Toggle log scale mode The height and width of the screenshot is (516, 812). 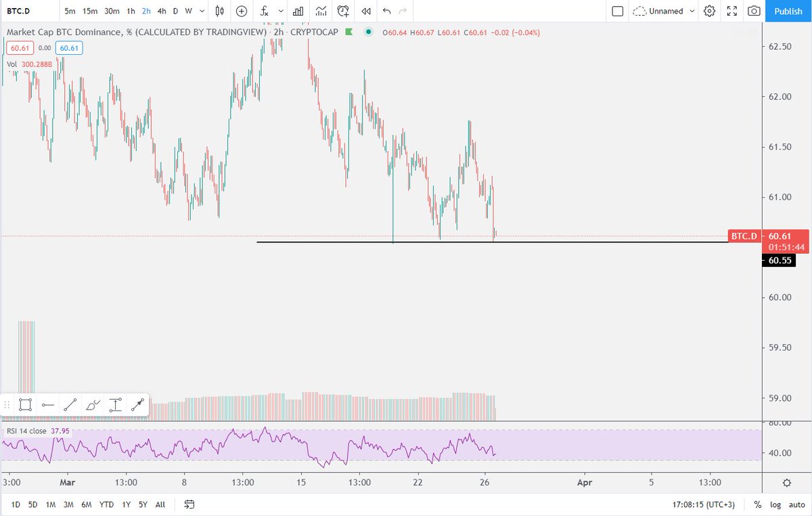point(775,504)
